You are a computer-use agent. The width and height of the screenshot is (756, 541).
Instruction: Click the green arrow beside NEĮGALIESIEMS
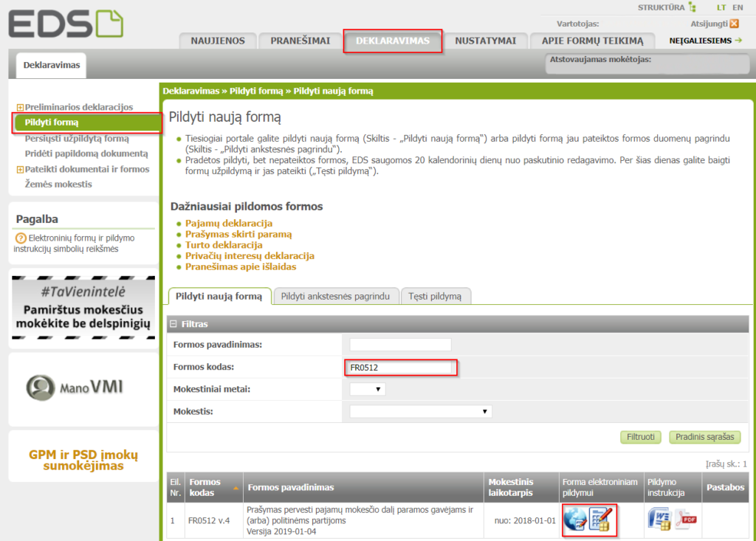click(738, 41)
